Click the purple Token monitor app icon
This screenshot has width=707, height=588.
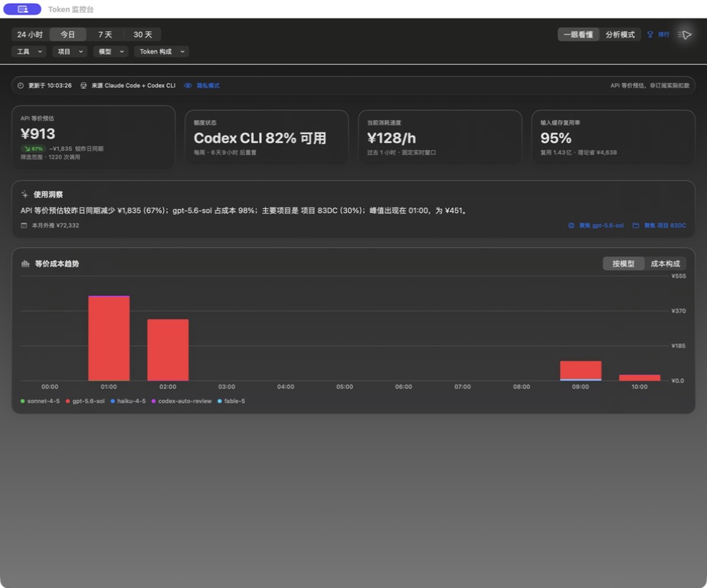[22, 9]
